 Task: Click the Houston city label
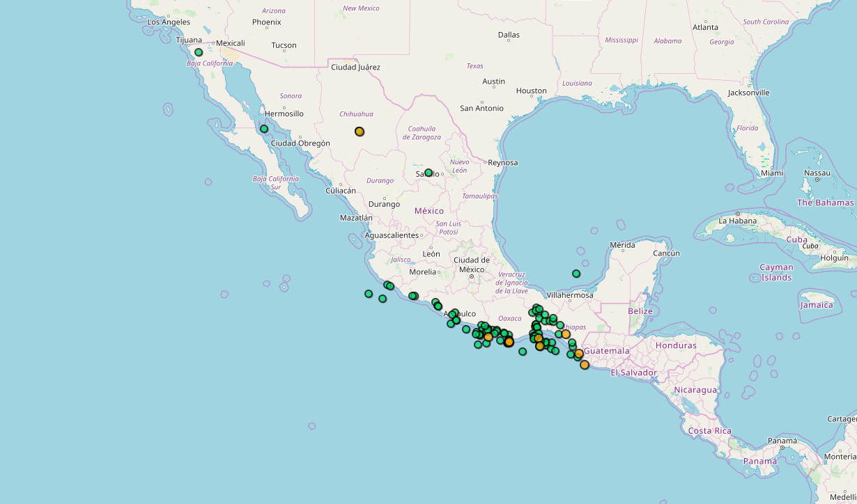pos(532,91)
